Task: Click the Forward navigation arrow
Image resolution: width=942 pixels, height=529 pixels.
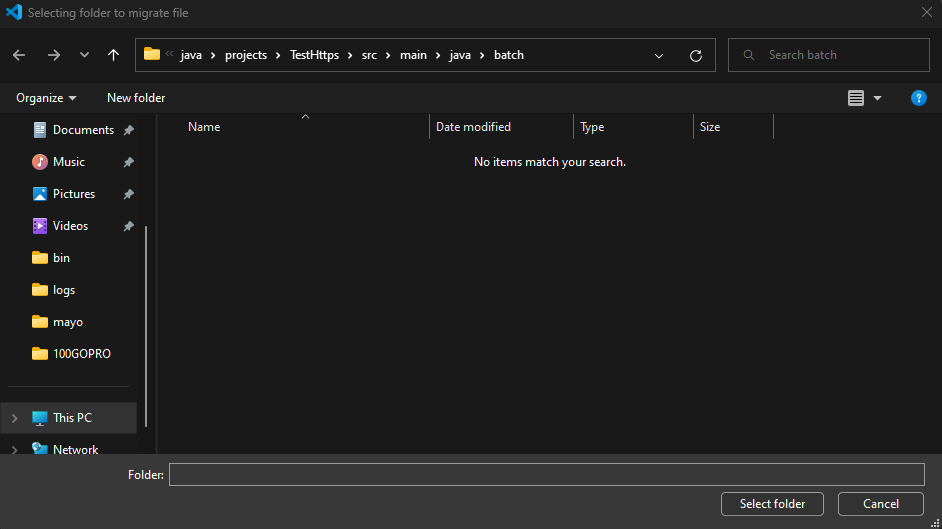Action: 54,55
